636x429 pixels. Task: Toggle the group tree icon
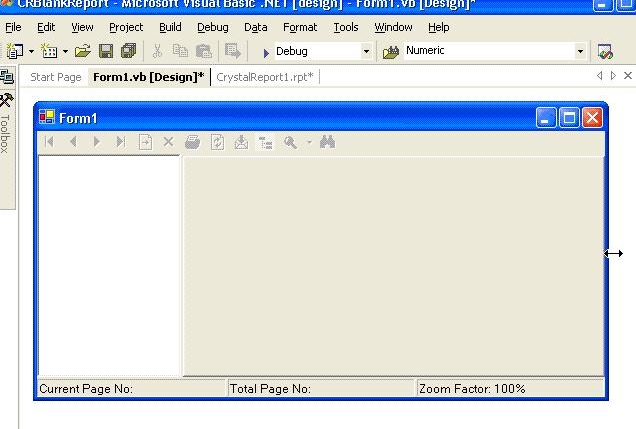tap(265, 142)
